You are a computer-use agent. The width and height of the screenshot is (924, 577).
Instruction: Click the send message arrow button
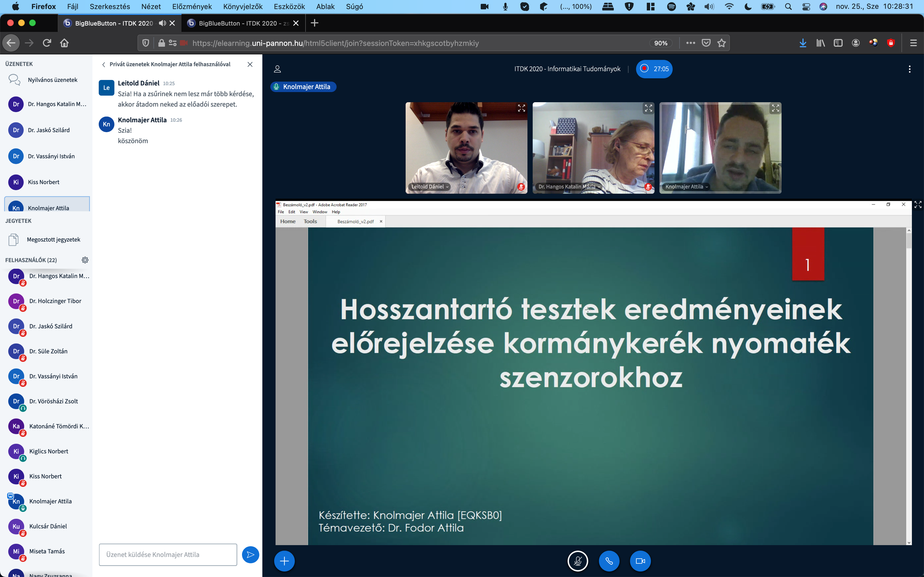251,554
